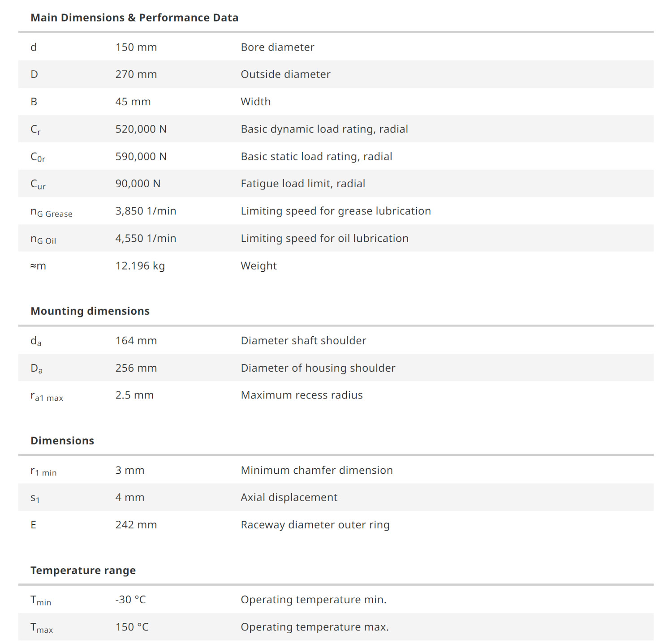Viewport: 672px width, 643px height.
Task: Click the Raceway diameter outer ring text
Action: 315,525
